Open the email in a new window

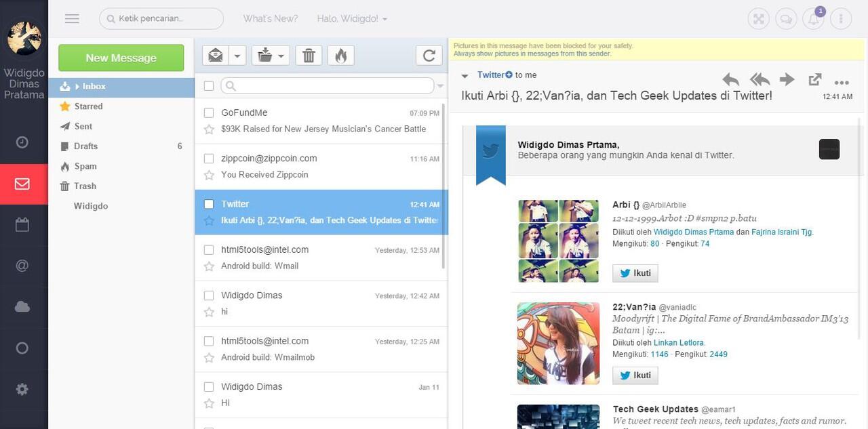pos(814,79)
